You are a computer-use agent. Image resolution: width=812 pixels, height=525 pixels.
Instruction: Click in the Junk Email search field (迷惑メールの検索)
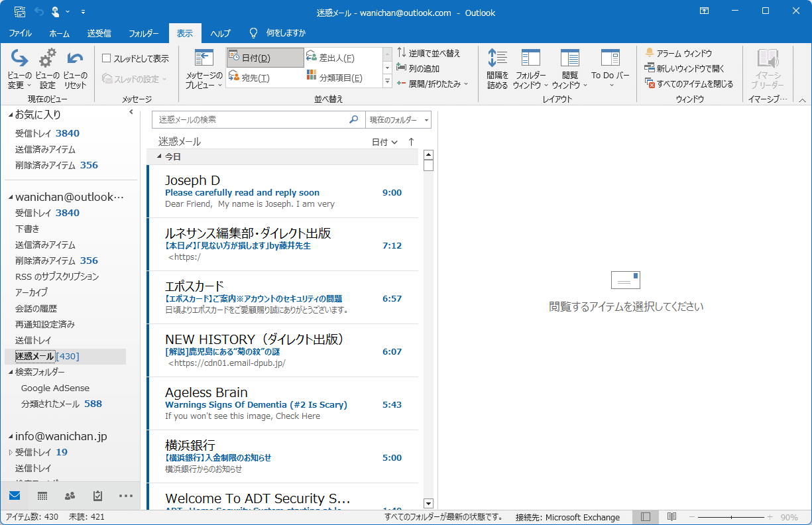click(x=250, y=120)
